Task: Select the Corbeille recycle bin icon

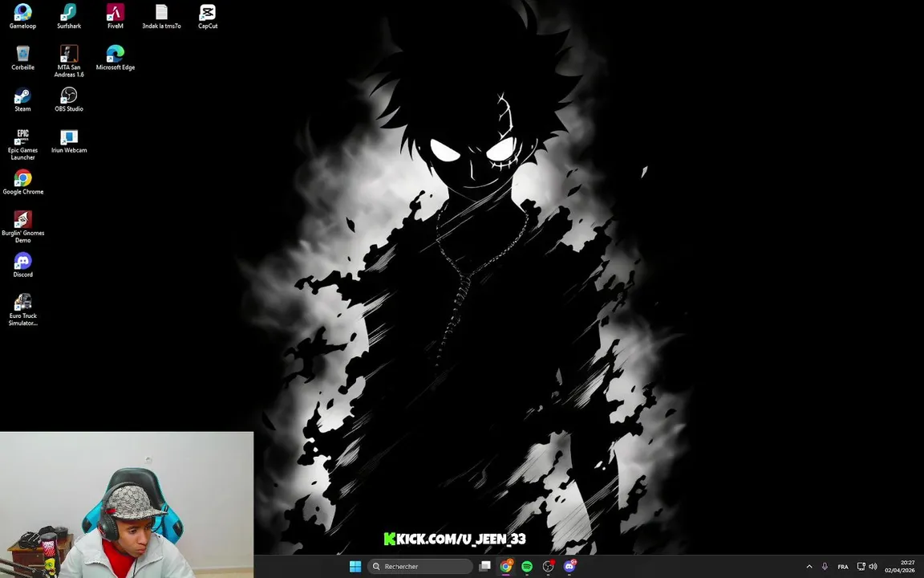Action: point(22,58)
